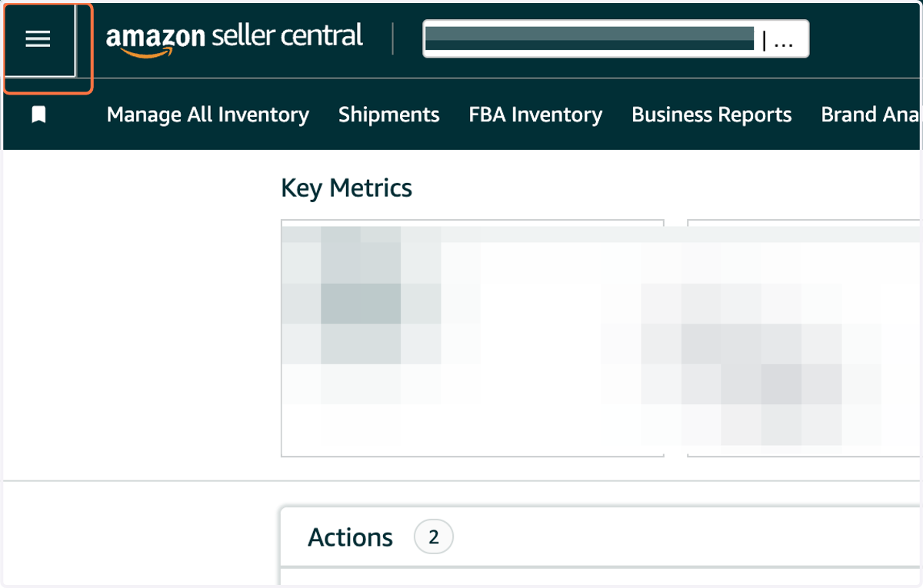Click the Actions section heading
Viewport: 923px width, 588px height.
point(350,537)
